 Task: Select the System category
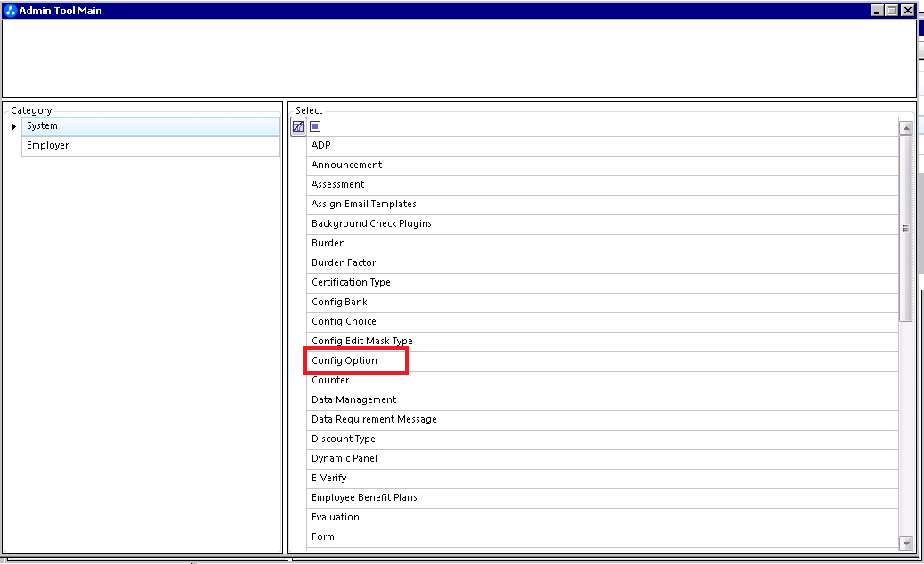[x=150, y=126]
